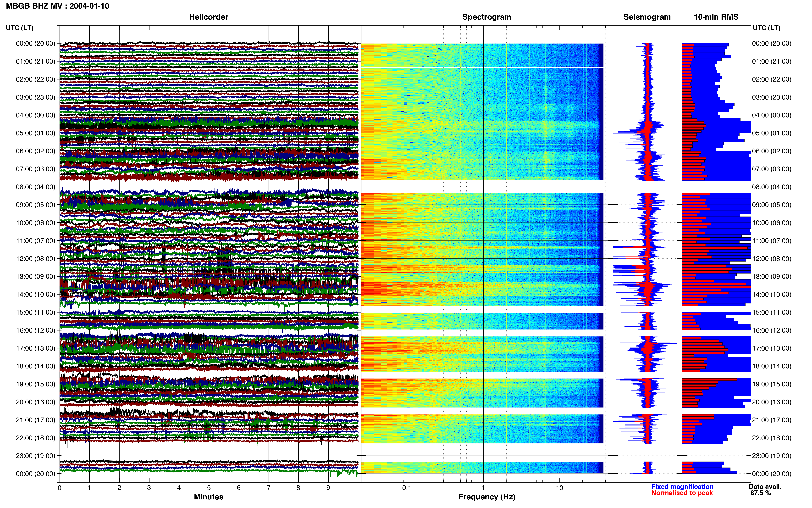Select the 10-min RMS panel heading
Image resolution: width=812 pixels, height=508 pixels.
[716, 17]
